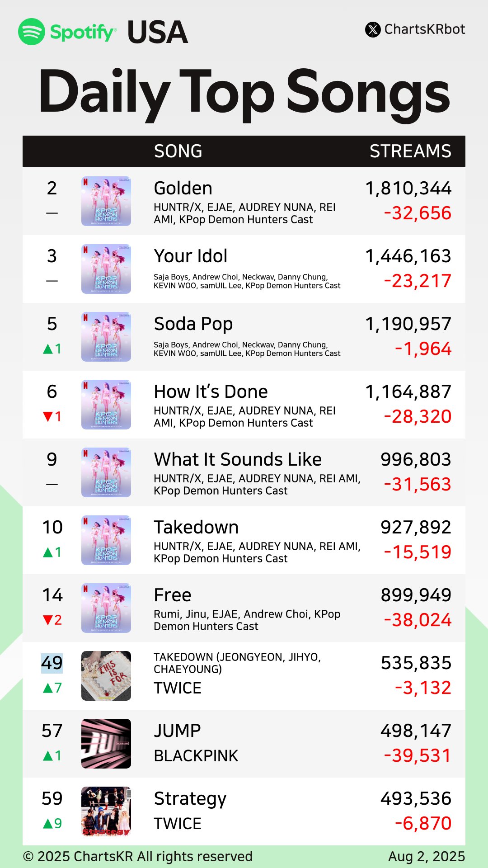Click the X logo beside ChartsKRbot
488x868 pixels.
coord(373,30)
